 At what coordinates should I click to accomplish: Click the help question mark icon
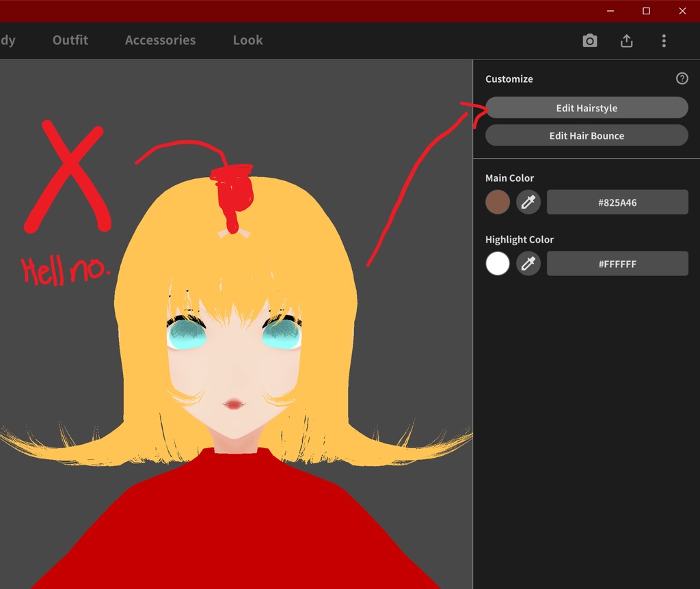click(x=682, y=78)
